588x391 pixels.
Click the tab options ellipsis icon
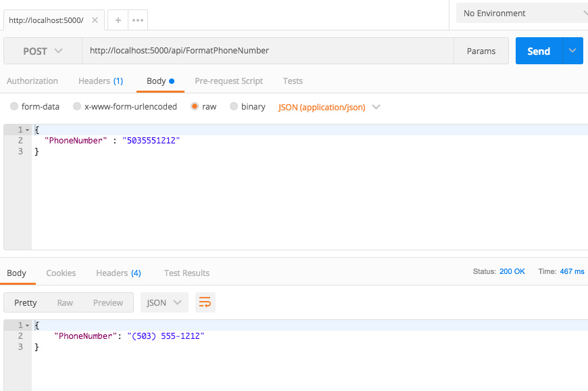pos(137,20)
